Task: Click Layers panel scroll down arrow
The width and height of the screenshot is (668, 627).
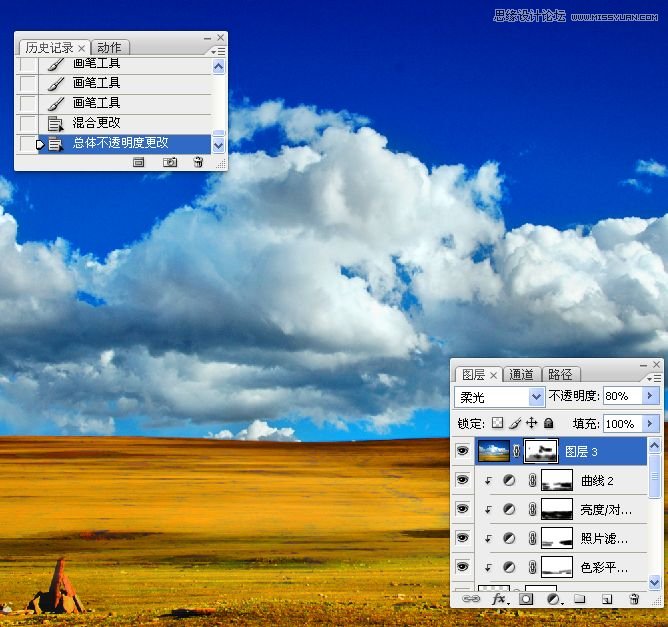Action: [654, 582]
